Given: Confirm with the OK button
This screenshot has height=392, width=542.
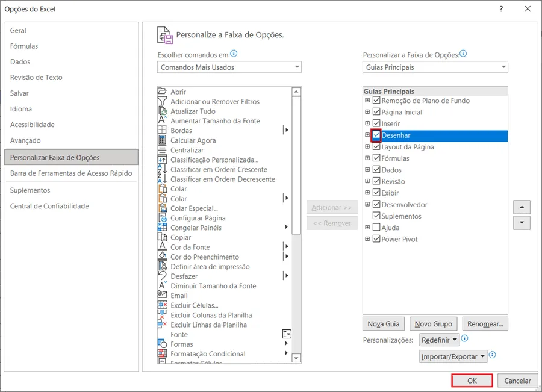Looking at the screenshot, I should (x=472, y=381).
